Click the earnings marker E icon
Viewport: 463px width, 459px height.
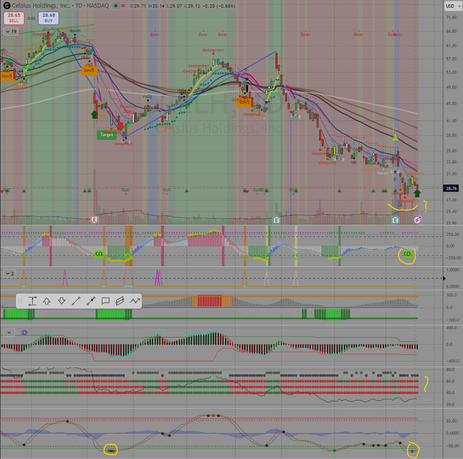coord(94,219)
